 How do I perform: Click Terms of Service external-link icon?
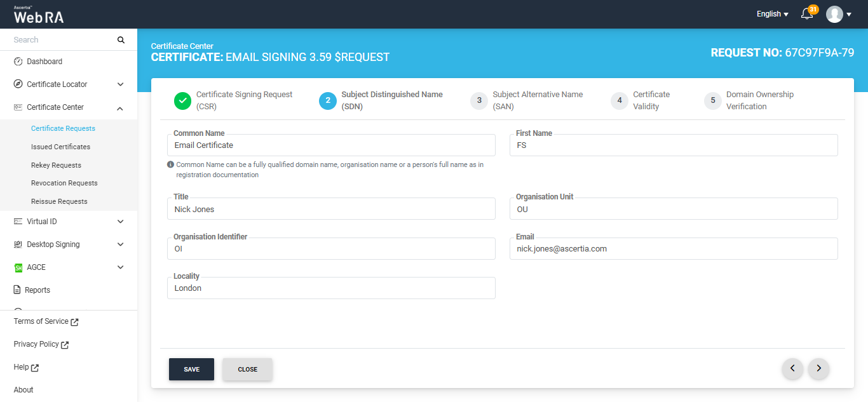tap(75, 322)
